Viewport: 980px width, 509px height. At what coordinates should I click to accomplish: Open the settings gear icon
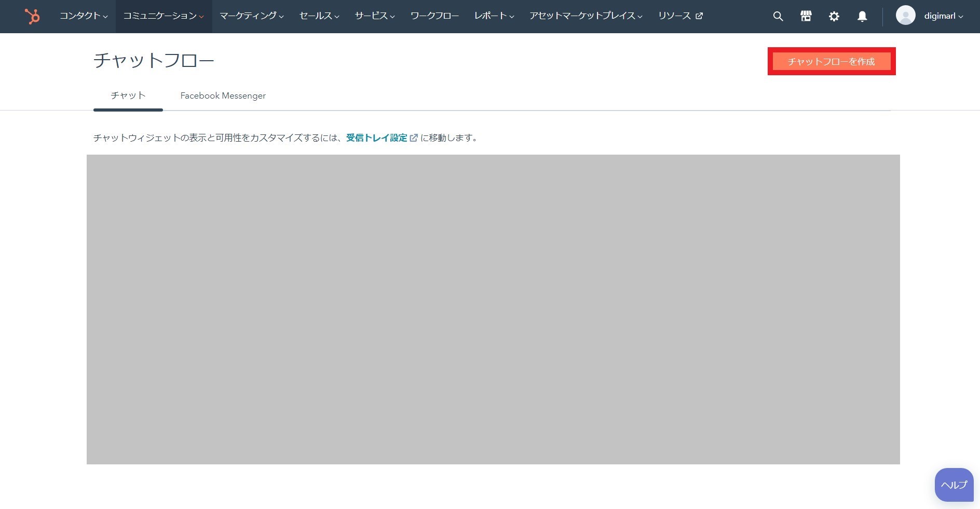(834, 16)
